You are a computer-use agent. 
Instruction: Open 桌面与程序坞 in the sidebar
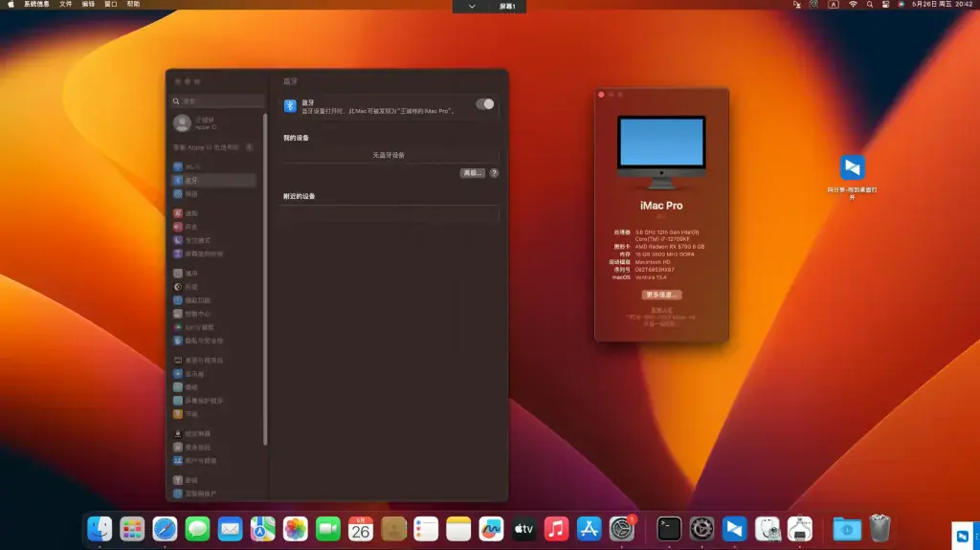213,361
